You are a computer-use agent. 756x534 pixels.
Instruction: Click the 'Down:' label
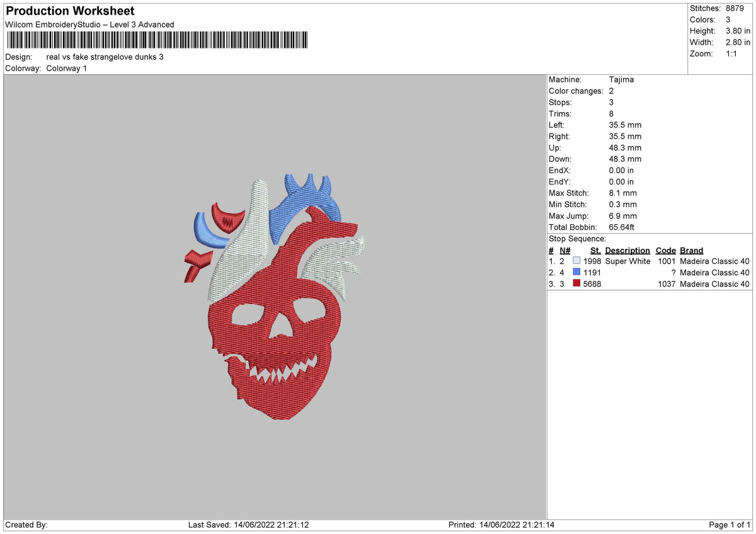coord(560,159)
